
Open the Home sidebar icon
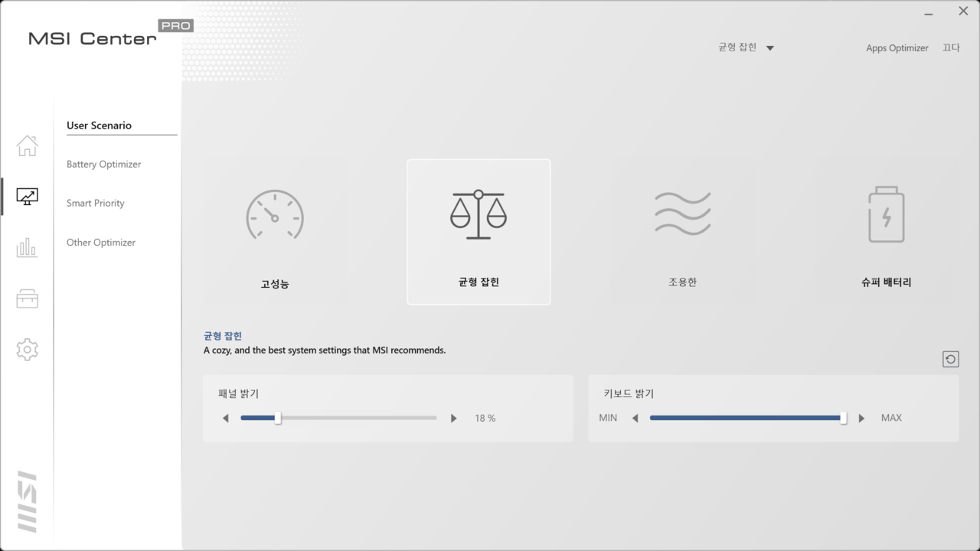[x=27, y=145]
